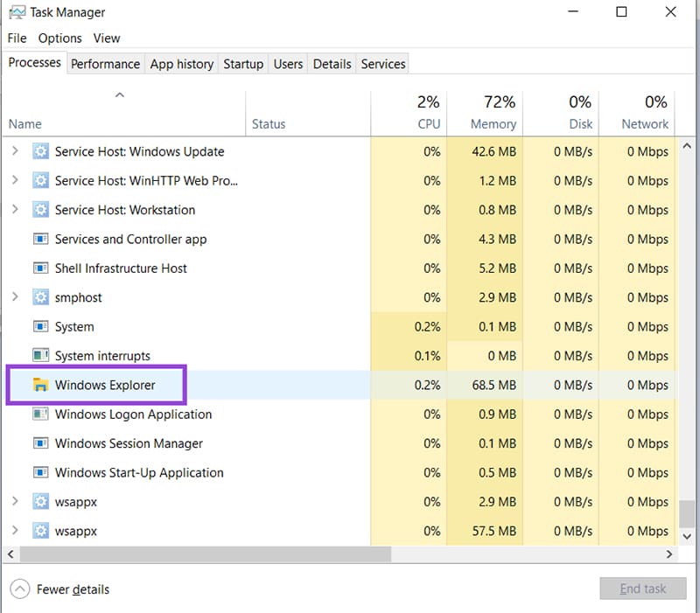Click the vertical scrollbar down arrow
This screenshot has width=700, height=613.
click(687, 536)
